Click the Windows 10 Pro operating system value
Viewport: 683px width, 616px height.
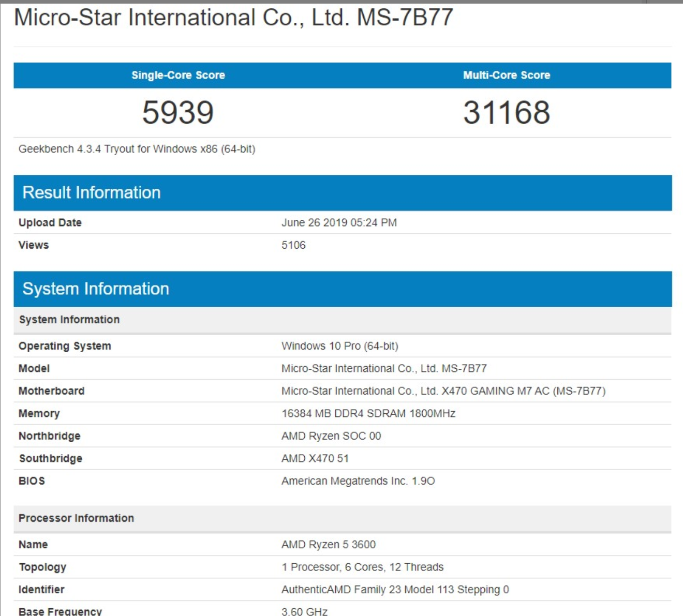point(339,346)
